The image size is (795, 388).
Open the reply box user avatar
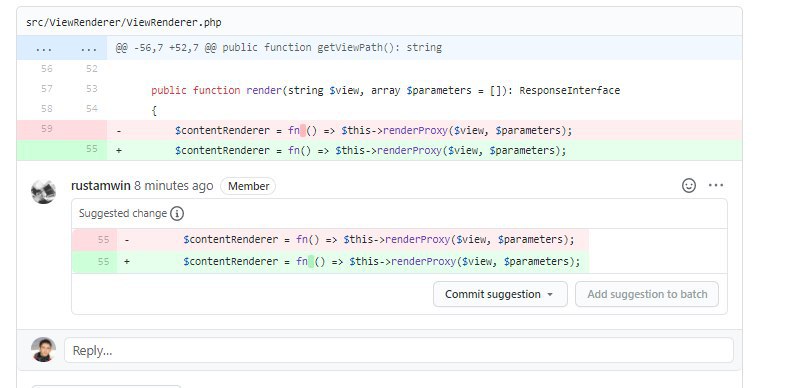[x=43, y=349]
